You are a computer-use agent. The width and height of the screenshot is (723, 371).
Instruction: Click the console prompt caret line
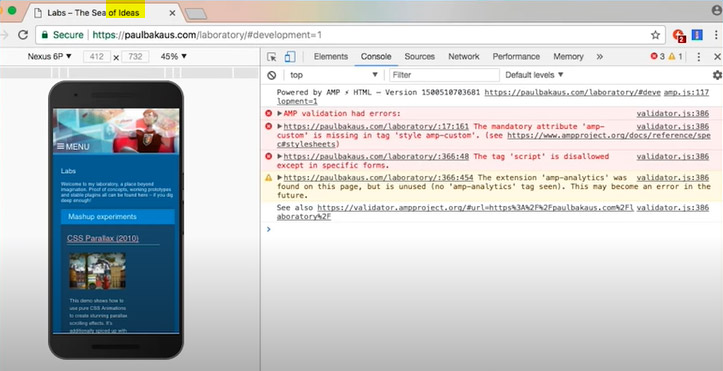click(x=491, y=229)
